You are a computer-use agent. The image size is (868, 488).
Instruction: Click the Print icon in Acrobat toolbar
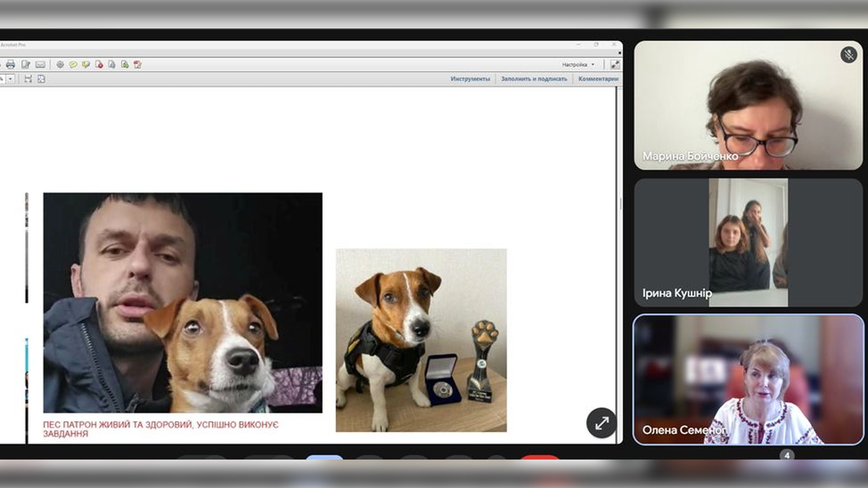pos(10,65)
